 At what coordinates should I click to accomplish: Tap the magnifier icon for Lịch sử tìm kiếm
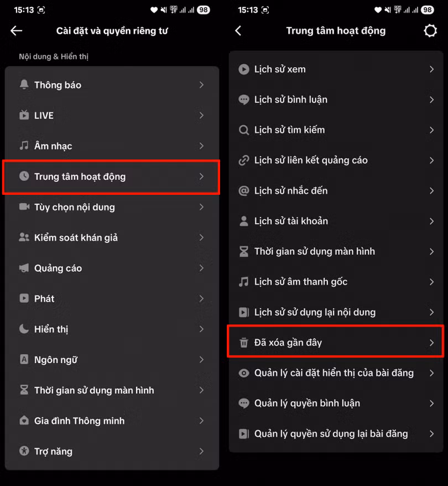244,130
